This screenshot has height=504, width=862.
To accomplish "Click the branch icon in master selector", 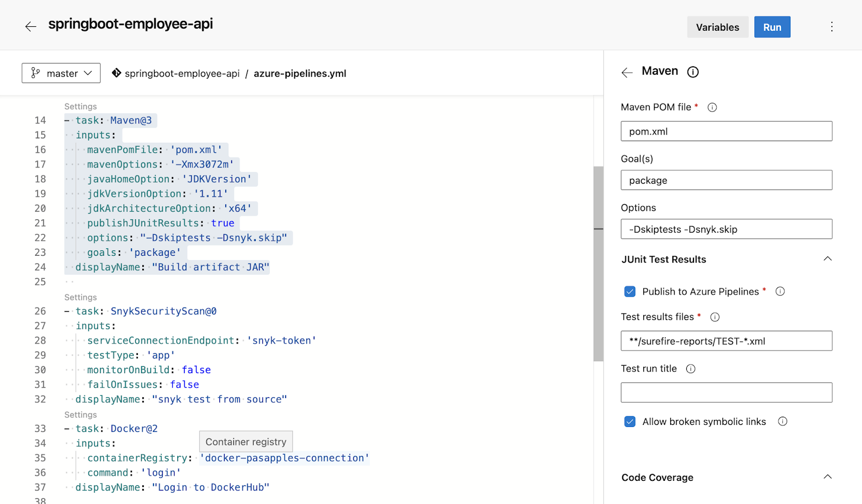I will click(36, 73).
